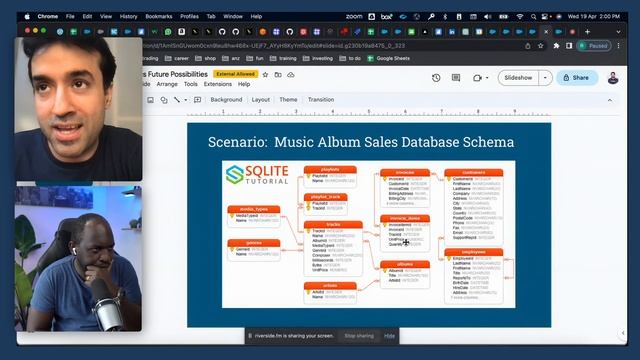Insert image toolbar icon
The width and height of the screenshot is (640, 360).
151,100
